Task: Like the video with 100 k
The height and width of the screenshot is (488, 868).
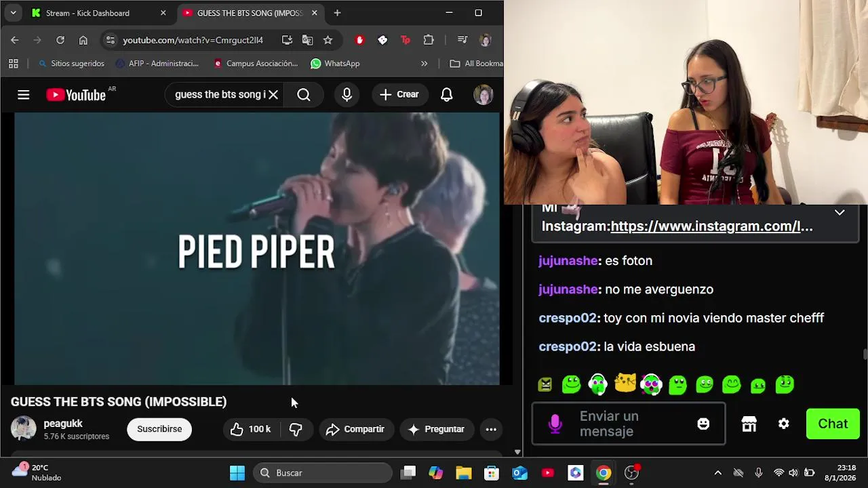Action: pos(250,429)
